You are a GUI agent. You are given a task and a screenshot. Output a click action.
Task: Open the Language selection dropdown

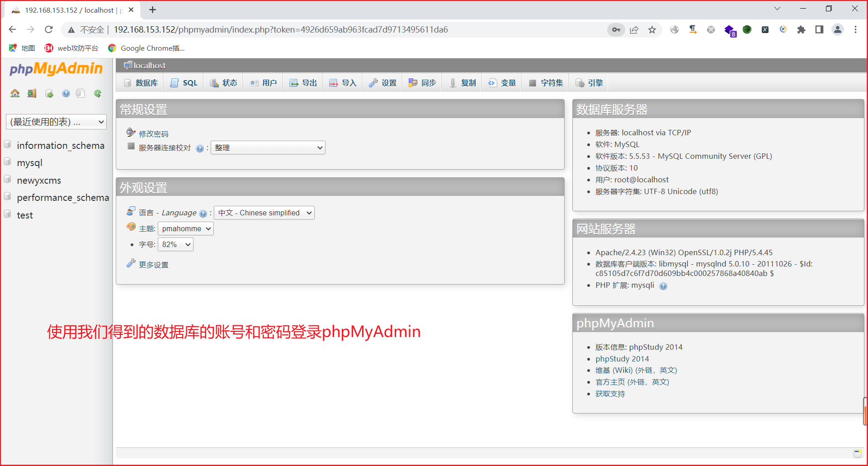[264, 213]
